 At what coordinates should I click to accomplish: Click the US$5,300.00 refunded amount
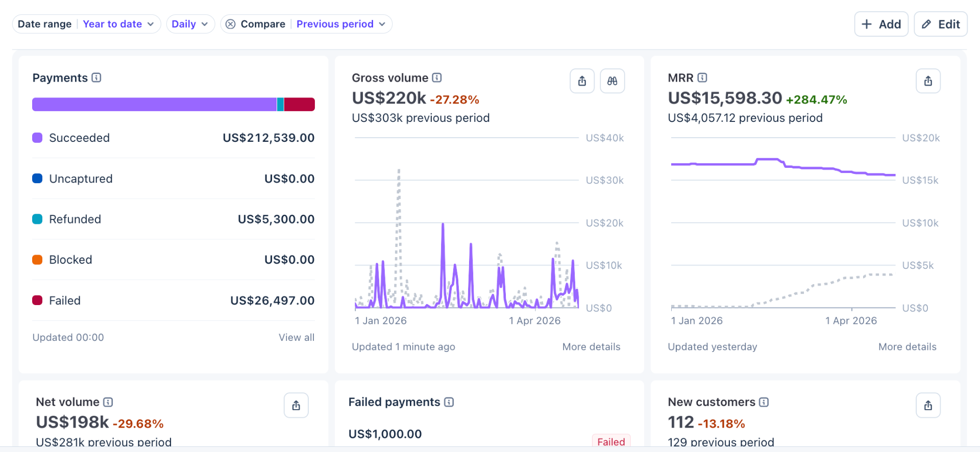coord(276,219)
